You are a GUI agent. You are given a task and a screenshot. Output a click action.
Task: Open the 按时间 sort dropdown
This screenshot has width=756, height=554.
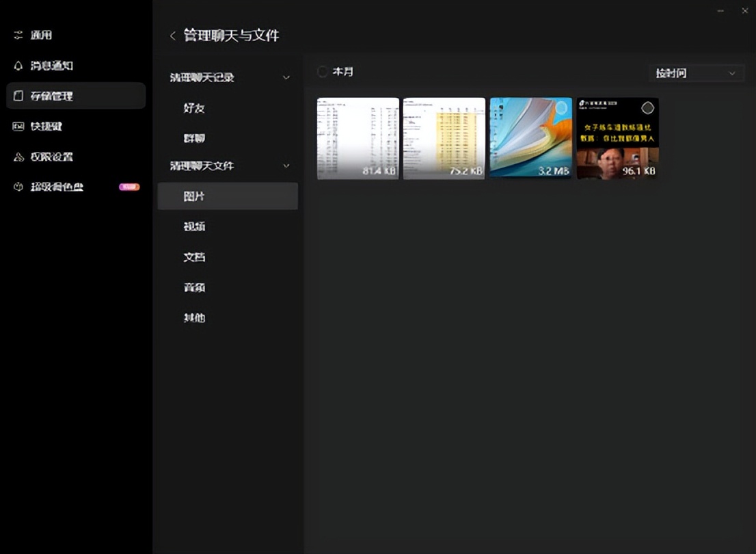pyautogui.click(x=696, y=73)
